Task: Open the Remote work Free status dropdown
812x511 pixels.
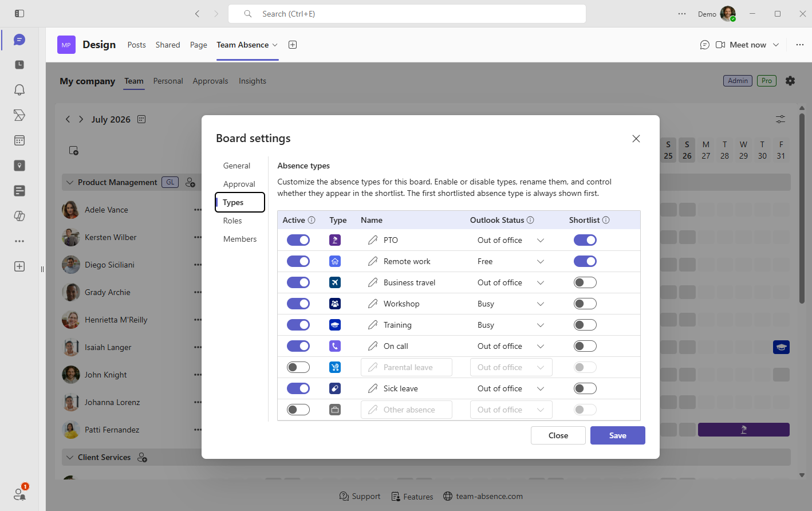Action: click(x=511, y=261)
